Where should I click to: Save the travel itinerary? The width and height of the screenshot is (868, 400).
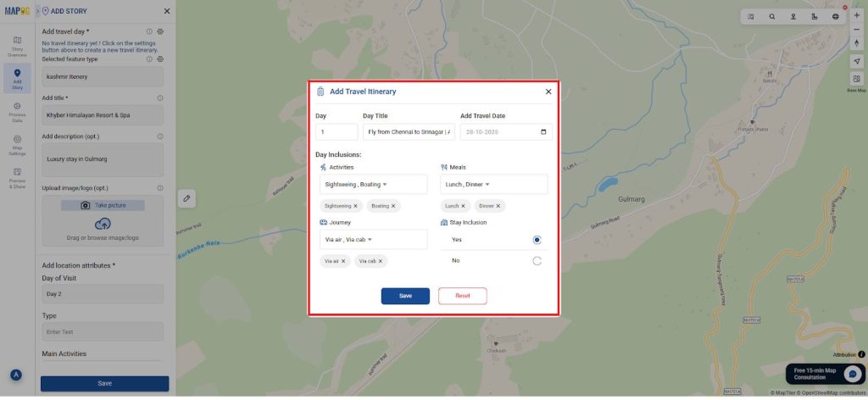405,296
